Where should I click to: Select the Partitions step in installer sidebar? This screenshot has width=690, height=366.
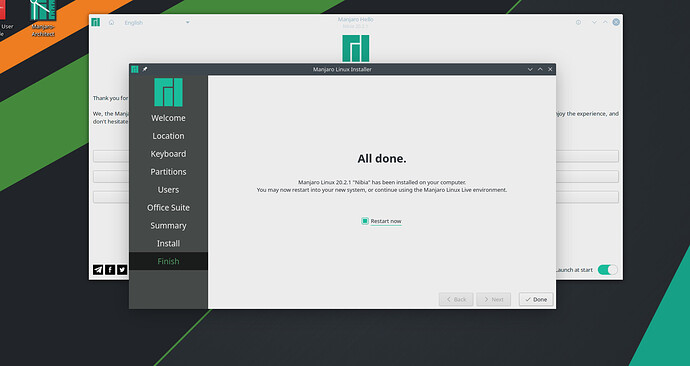point(168,172)
